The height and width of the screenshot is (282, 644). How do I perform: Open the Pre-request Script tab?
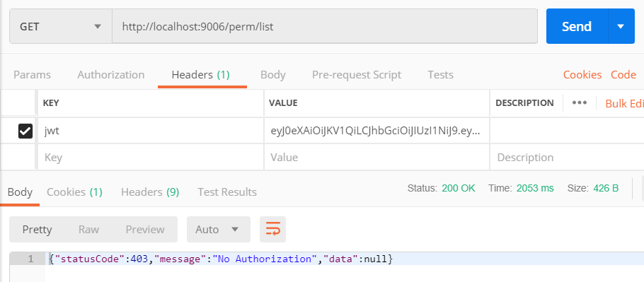357,75
